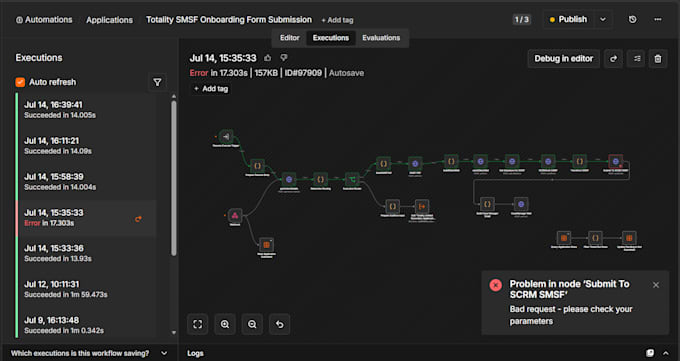Click the 1/3 counter badge
Image resolution: width=680 pixels, height=361 pixels.
(522, 20)
